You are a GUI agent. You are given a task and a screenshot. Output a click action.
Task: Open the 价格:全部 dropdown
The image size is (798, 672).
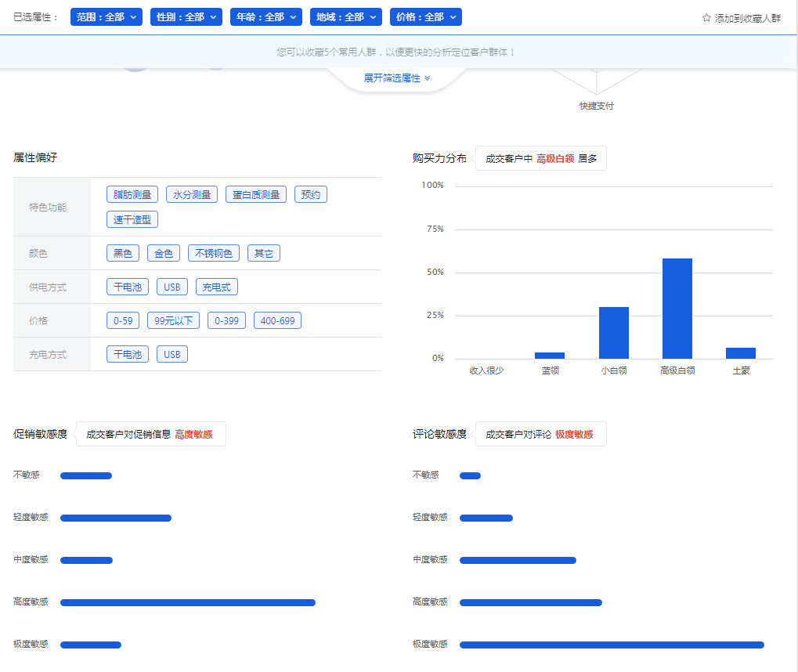click(x=425, y=17)
